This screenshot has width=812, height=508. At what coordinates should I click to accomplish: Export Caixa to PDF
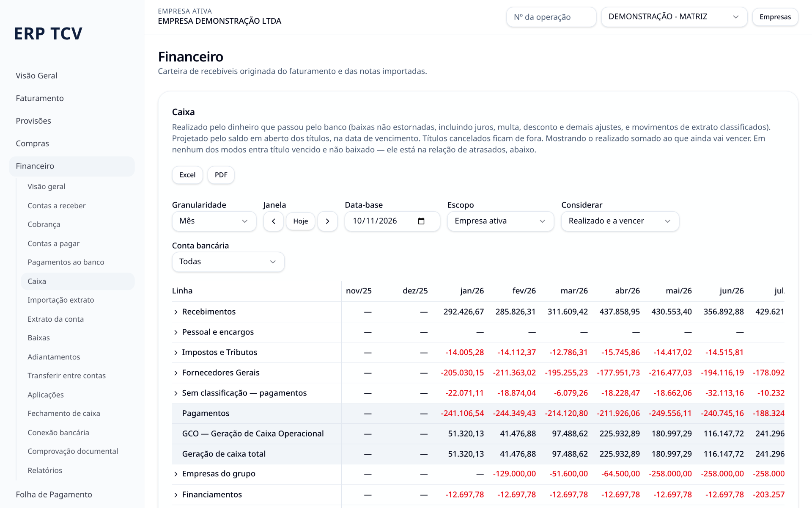(x=221, y=175)
